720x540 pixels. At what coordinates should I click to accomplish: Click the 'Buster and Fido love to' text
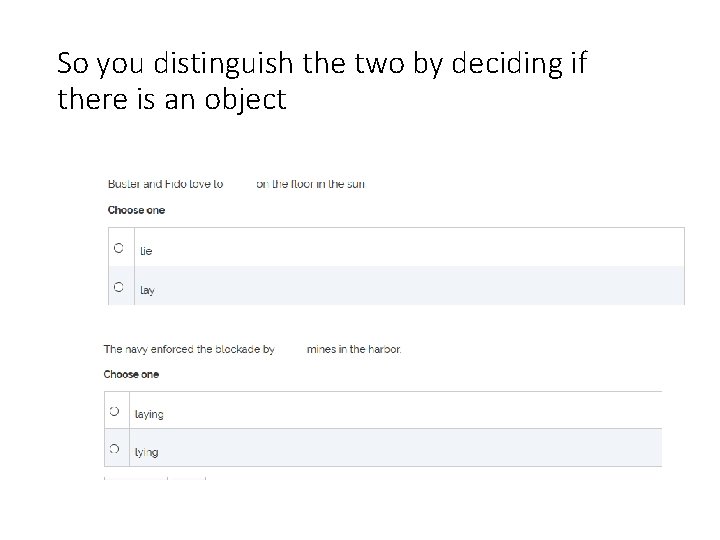(x=165, y=184)
